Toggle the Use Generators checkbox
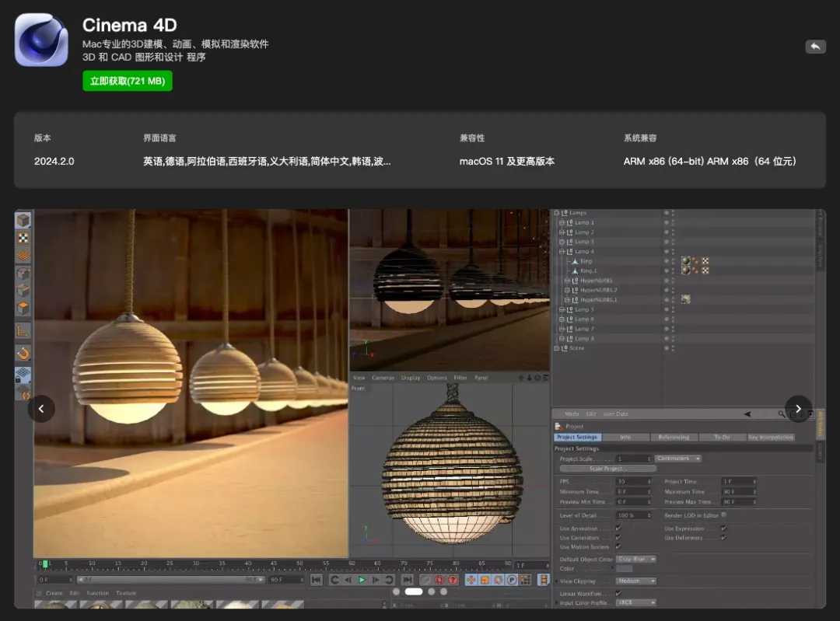This screenshot has height=621, width=840. pyautogui.click(x=618, y=538)
